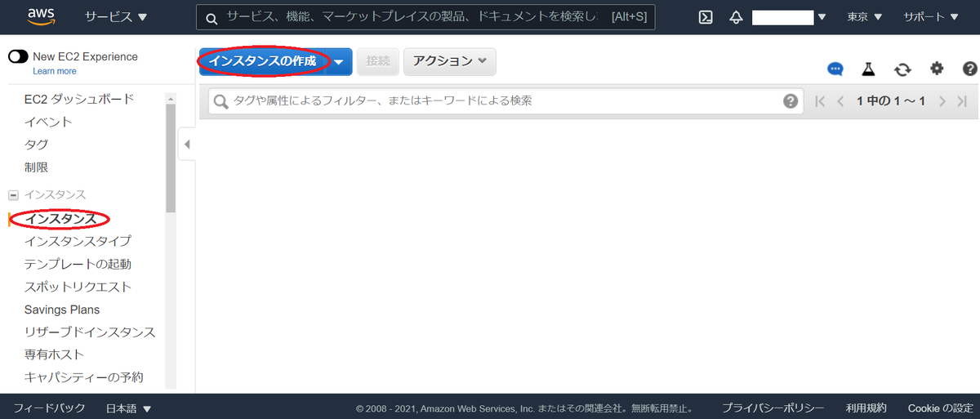The height and width of the screenshot is (419, 980).
Task: Click the magnifier icon in top search bar
Action: coord(212,18)
